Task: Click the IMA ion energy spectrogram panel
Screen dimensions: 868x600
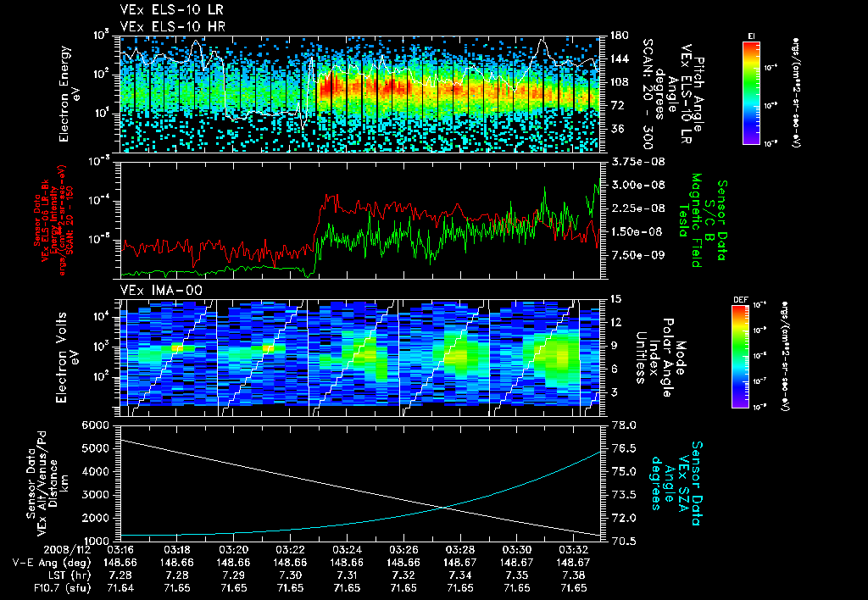Action: pyautogui.click(x=359, y=358)
